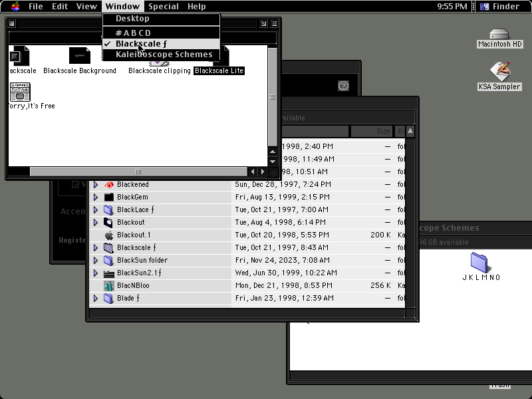This screenshot has width=532, height=399.
Task: Select the KSA Sampler desktop icon
Action: point(501,72)
